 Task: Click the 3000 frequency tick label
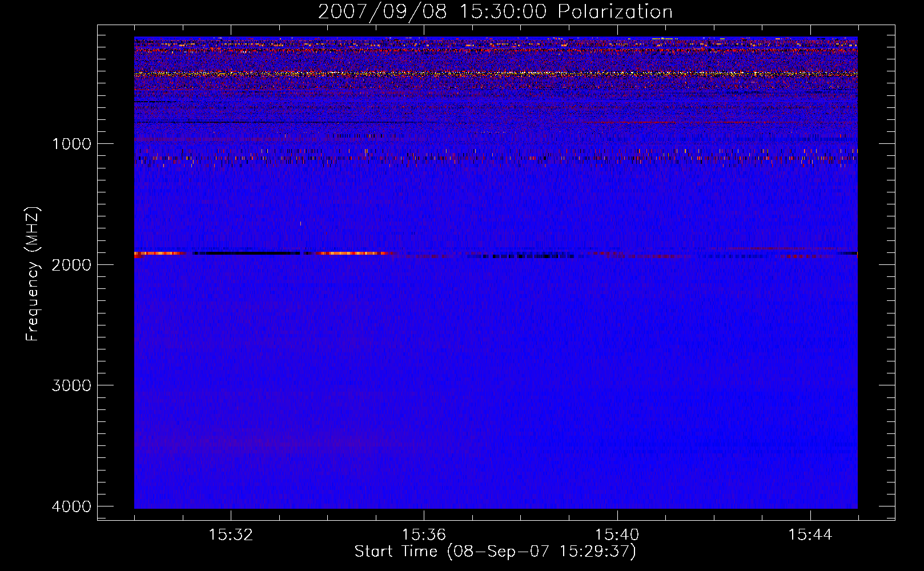tap(72, 385)
